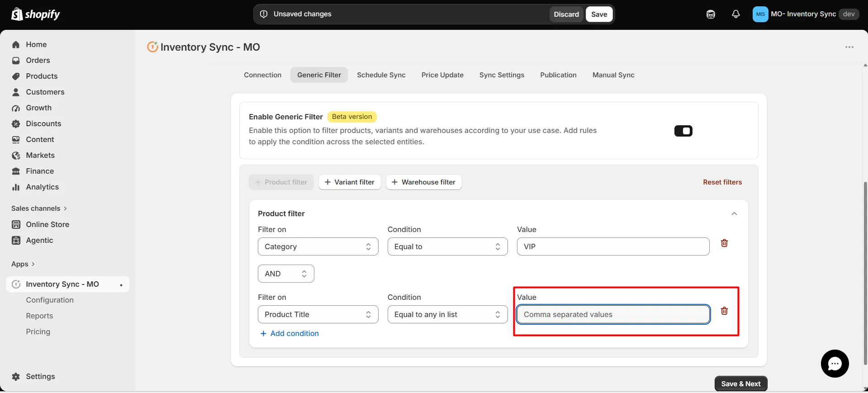Open the Price Update tab
The image size is (868, 393).
point(442,75)
